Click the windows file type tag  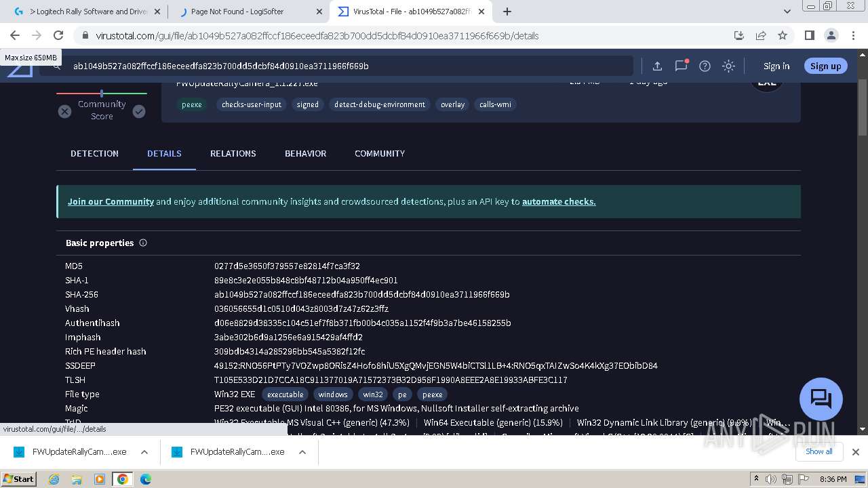333,394
